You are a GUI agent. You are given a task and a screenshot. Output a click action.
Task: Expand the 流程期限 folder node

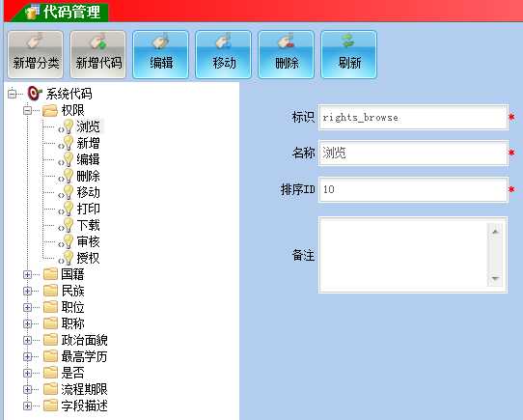coord(28,389)
